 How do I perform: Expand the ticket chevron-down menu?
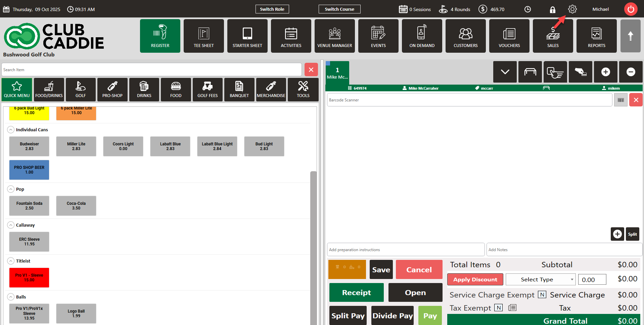tap(505, 72)
